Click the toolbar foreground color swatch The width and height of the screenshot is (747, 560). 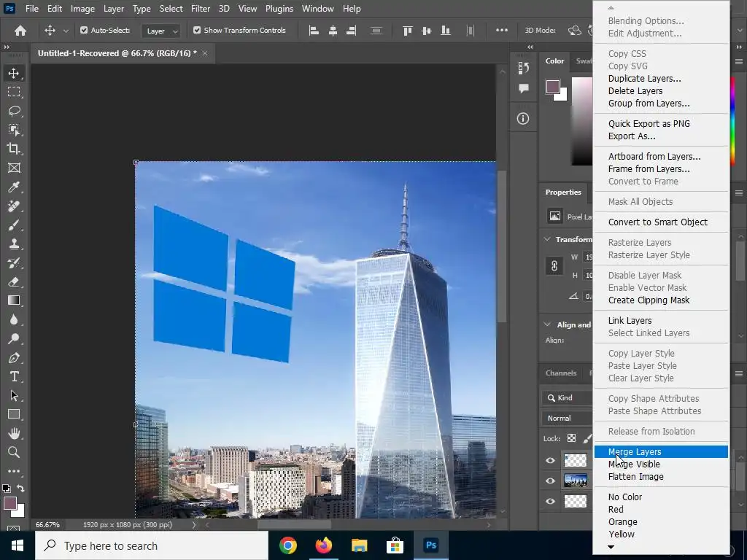coord(10,503)
